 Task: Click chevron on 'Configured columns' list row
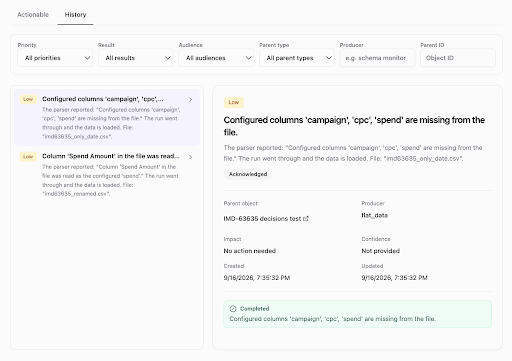point(191,100)
